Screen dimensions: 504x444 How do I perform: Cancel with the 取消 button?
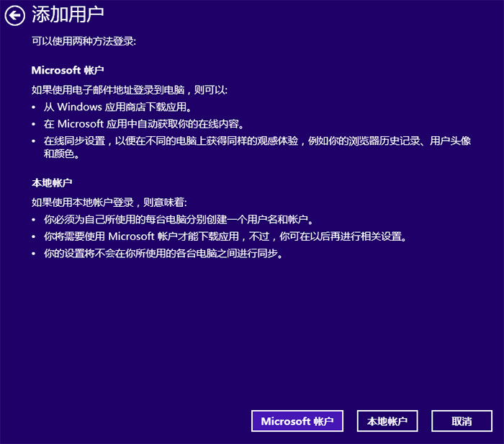[462, 421]
